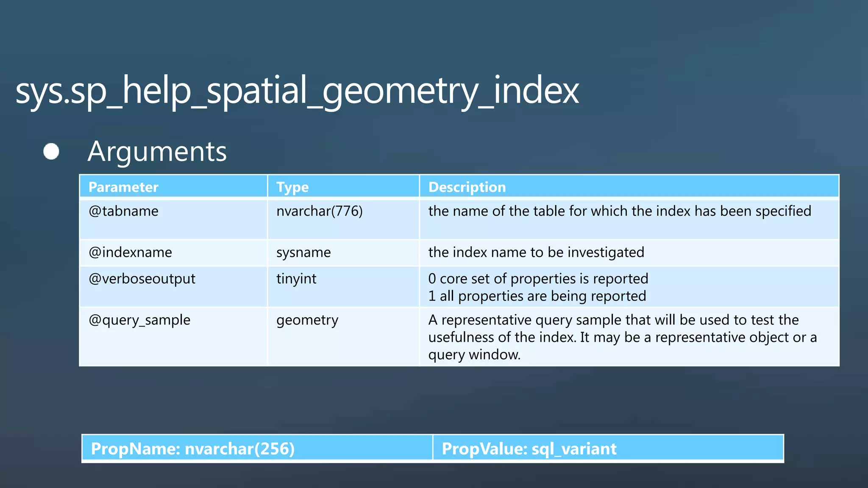Click the white bullet before Arguments
Screen dimensions: 868x488
point(51,152)
